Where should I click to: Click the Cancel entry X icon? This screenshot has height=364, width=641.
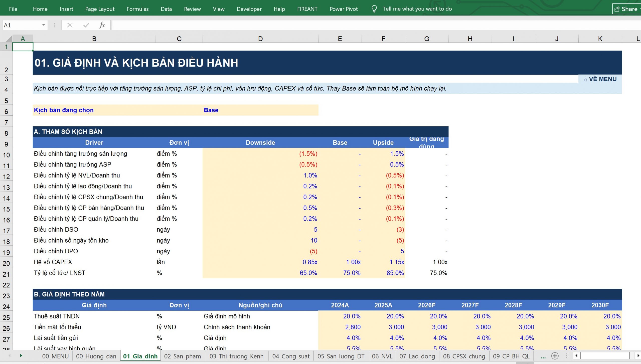pos(70,25)
